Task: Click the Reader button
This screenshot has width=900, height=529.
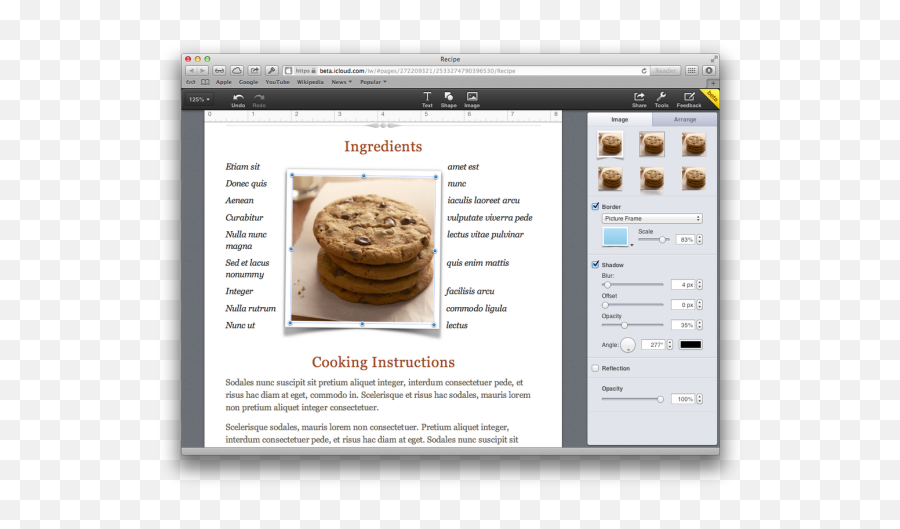Action: click(666, 71)
